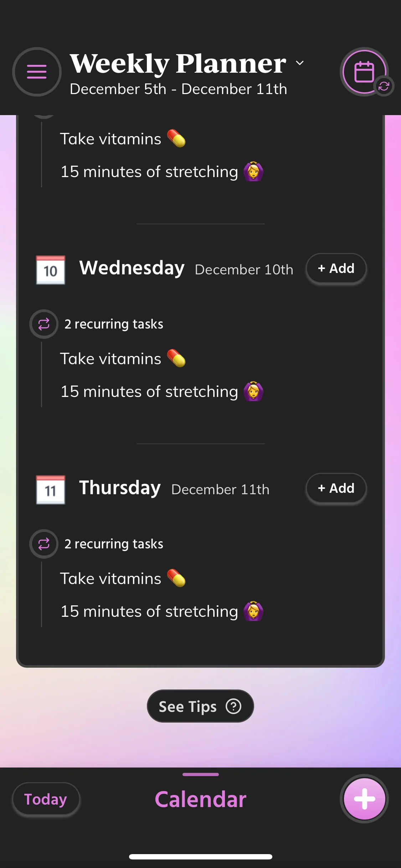
Task: Tap the pink plus create button
Action: click(x=364, y=799)
